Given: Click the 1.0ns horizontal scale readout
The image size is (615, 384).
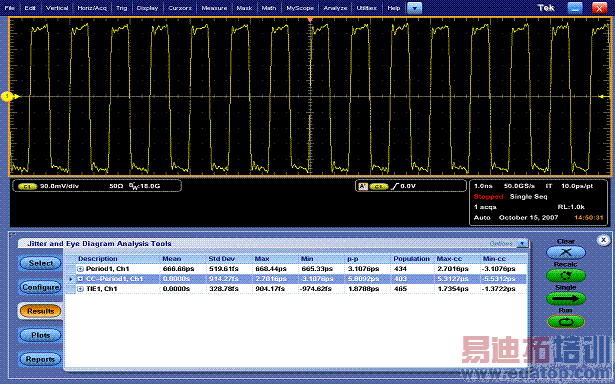Looking at the screenshot, I should [x=483, y=186].
